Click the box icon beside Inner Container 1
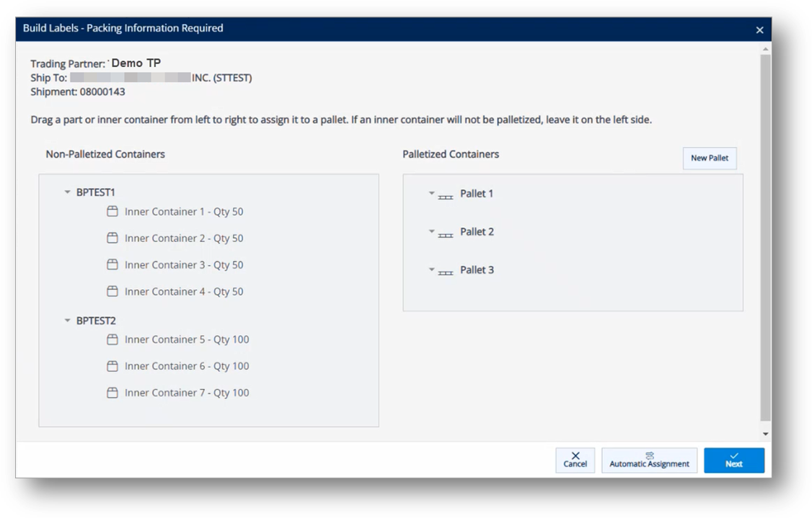This screenshot has width=812, height=518. [x=113, y=211]
